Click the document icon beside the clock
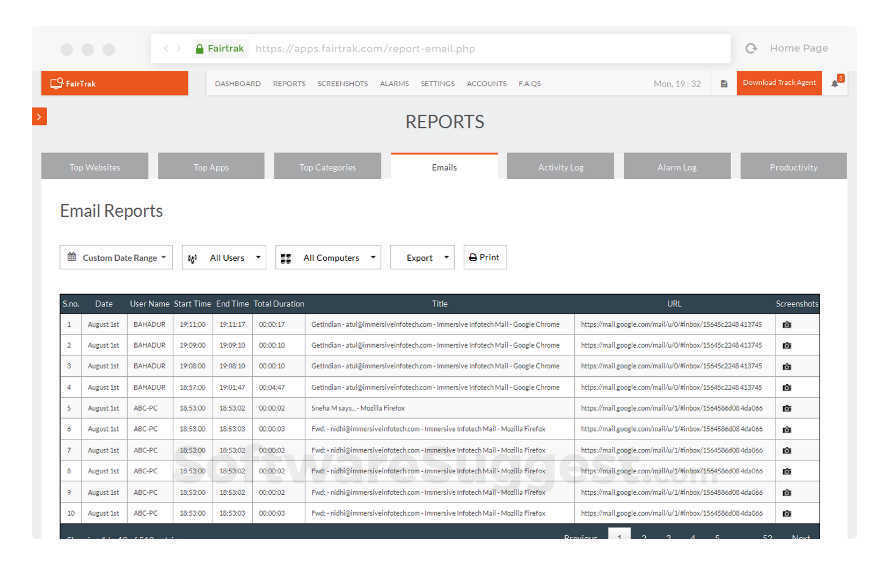 point(724,83)
